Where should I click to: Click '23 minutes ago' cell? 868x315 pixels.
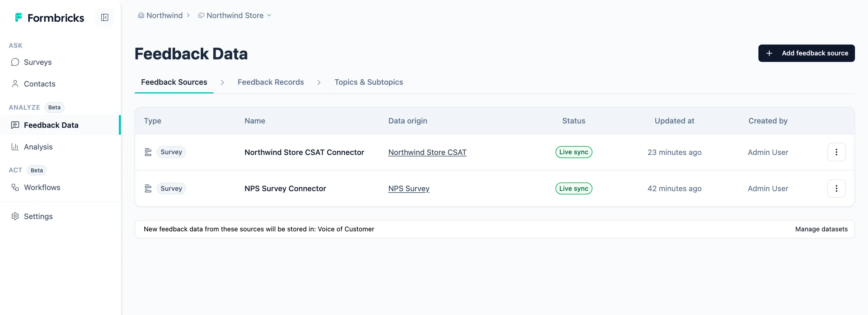pos(675,152)
